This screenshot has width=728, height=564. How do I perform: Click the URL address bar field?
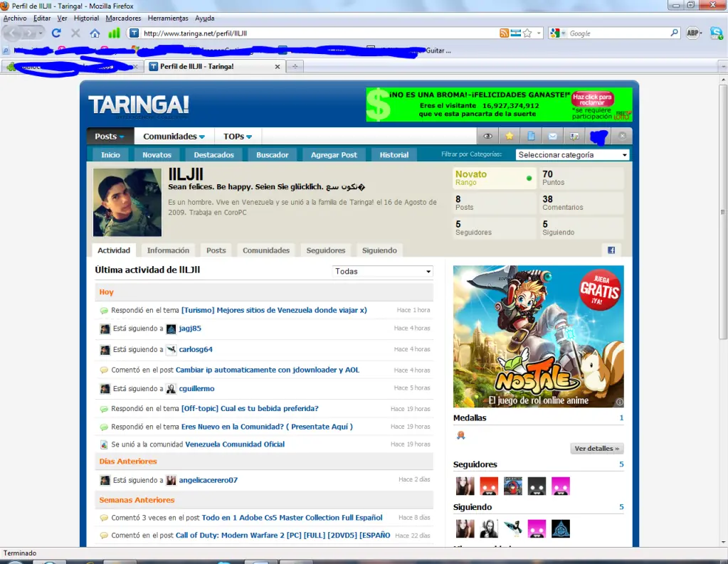[320, 33]
